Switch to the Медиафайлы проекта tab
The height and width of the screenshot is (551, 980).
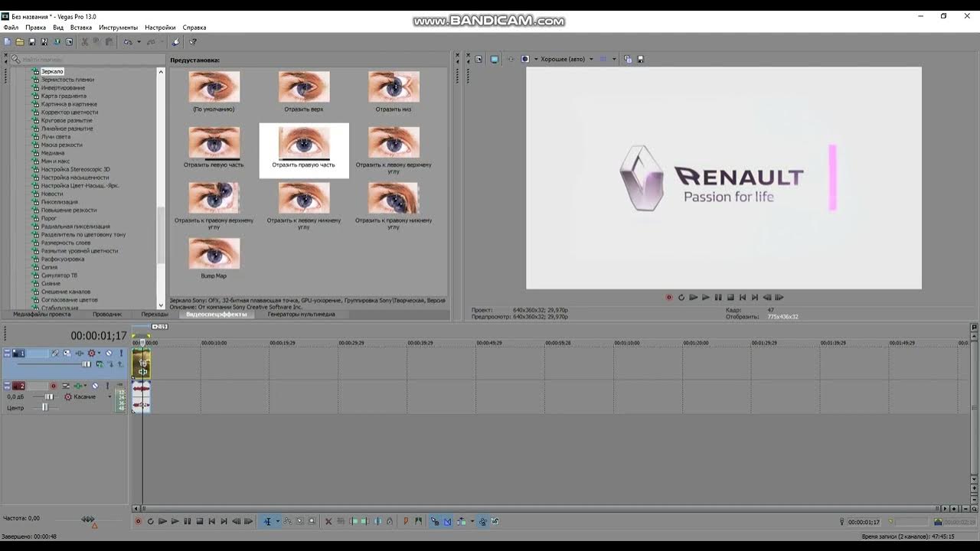coord(41,314)
